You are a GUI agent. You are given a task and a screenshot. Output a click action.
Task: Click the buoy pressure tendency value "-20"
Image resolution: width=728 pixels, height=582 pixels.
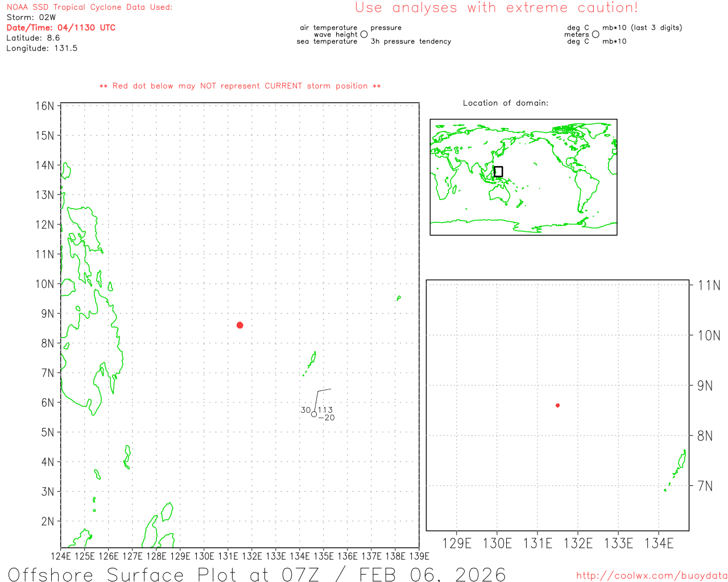coord(326,418)
